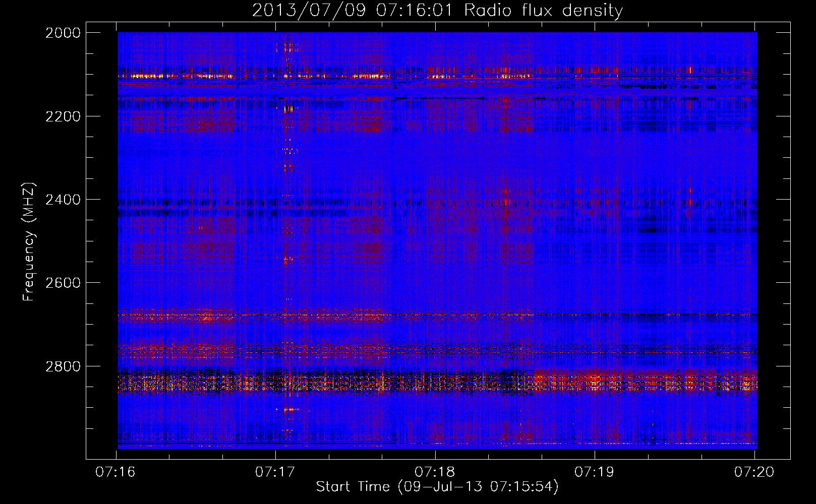Click the 07:20 time tick label
The height and width of the screenshot is (504, 816).
[x=754, y=472]
